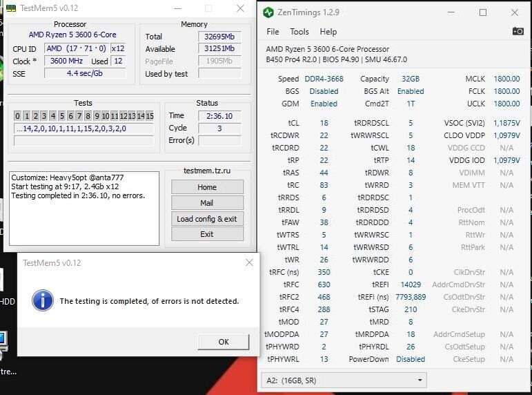Image resolution: width=532 pixels, height=395 pixels.
Task: Click the Used threads field showing 12
Action: [118, 61]
